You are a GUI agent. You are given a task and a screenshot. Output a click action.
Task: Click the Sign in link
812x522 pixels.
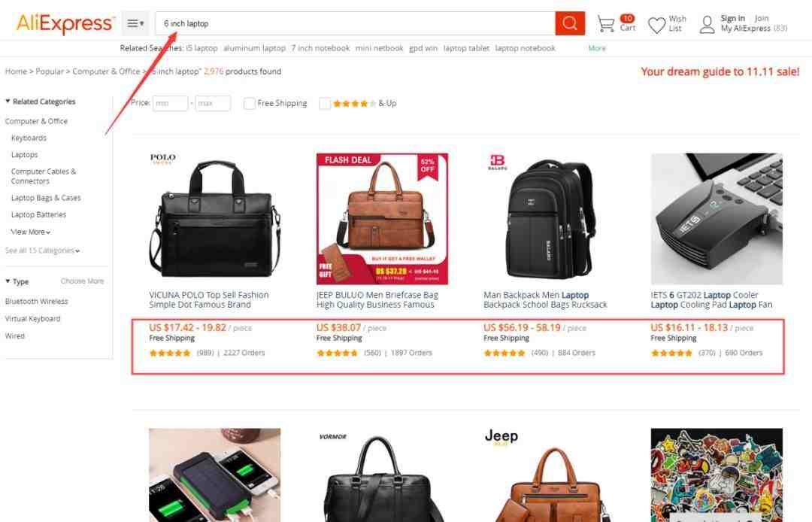pos(733,19)
